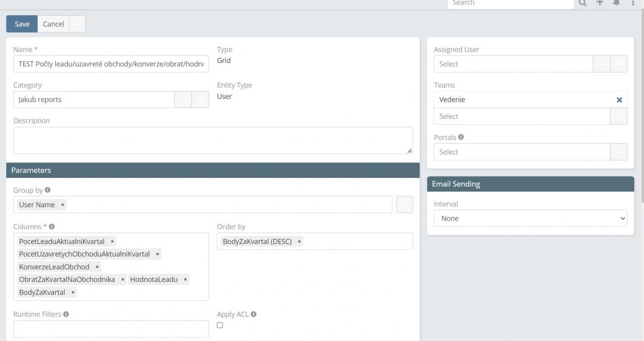Expand the Category selection arrow
Image resolution: width=644 pixels, height=341 pixels.
183,99
